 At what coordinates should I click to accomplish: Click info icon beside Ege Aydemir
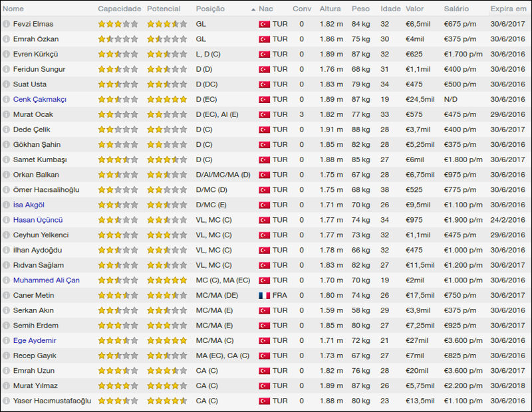tap(6, 340)
